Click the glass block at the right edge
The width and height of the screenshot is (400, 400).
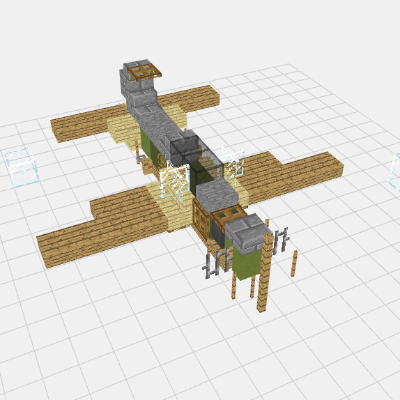[x=394, y=173]
